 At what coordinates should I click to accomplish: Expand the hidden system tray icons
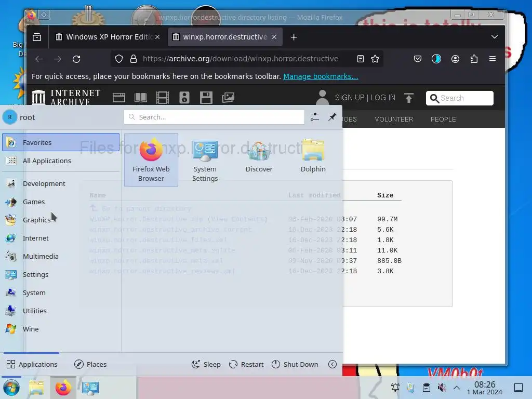457,388
